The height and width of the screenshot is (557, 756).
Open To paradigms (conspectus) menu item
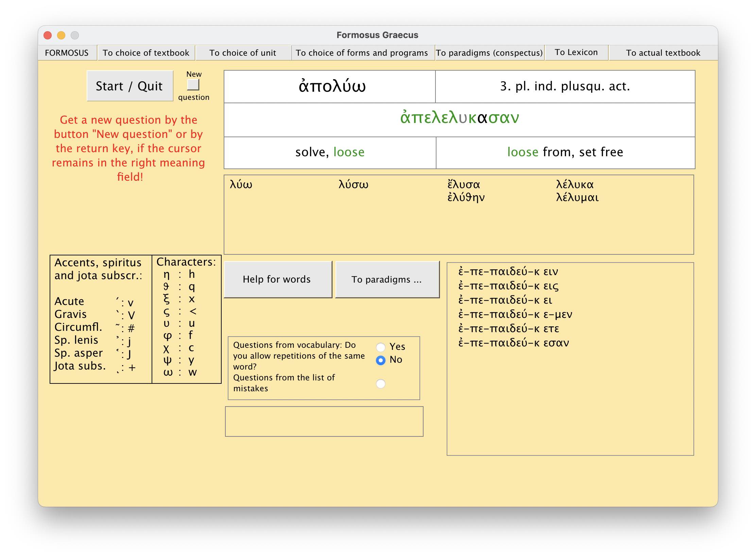click(489, 53)
